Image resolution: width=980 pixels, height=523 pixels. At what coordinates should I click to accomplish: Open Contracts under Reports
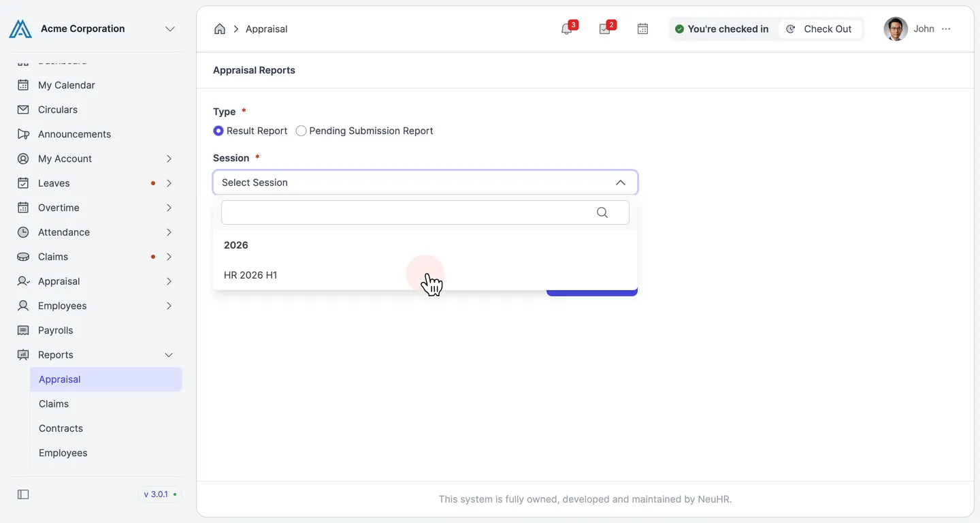106,428
